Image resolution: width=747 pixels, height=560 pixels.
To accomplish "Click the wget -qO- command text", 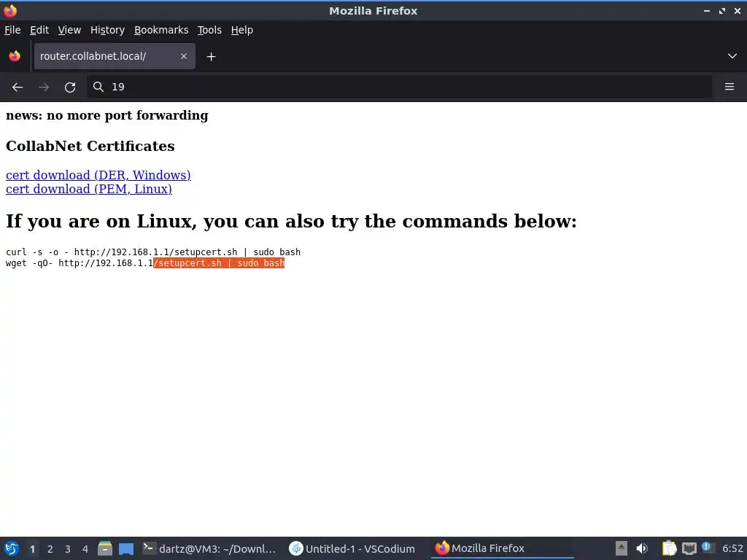I will [145, 262].
